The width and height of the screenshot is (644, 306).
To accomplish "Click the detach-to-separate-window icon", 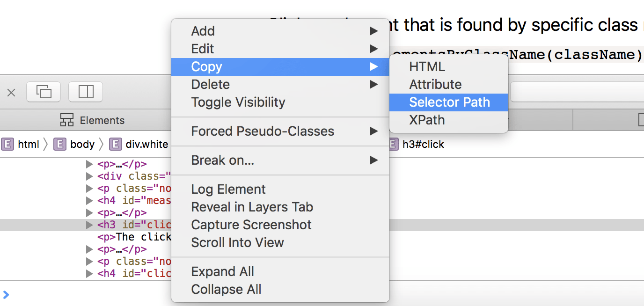I will tap(44, 92).
